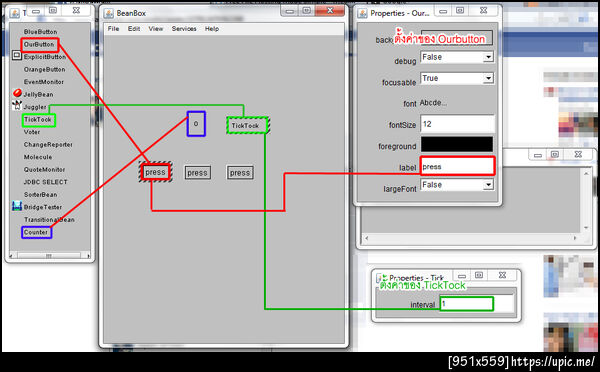This screenshot has width=600, height=372.
Task: Minimize the BeanBox window
Action: tap(290, 11)
